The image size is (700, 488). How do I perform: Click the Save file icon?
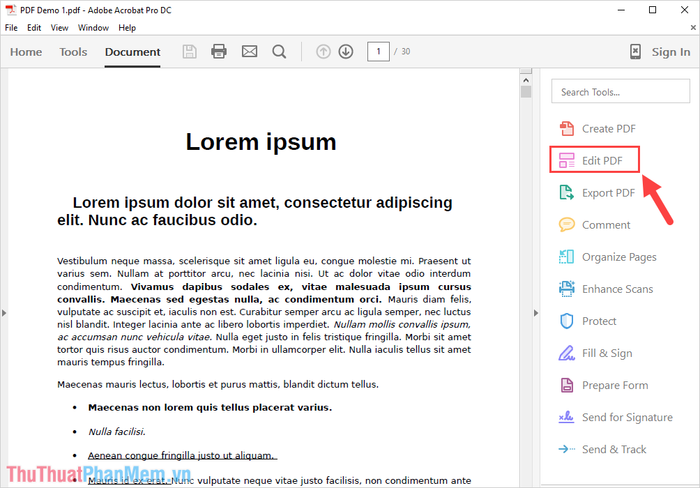pos(190,52)
